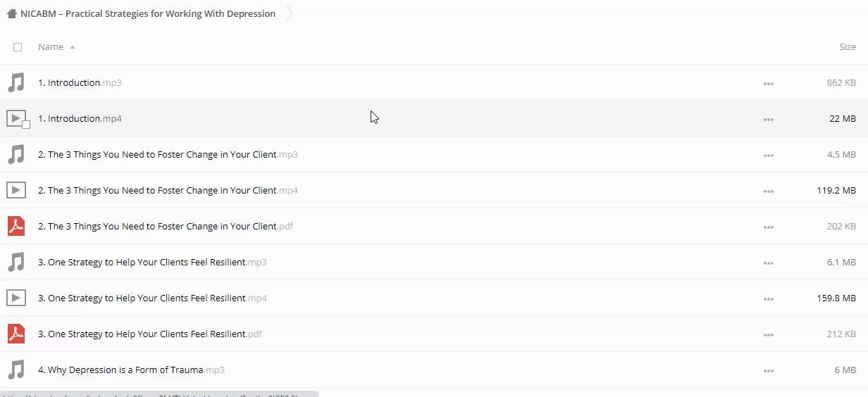Open more options for 1. Introduction.mp4
The width and height of the screenshot is (868, 397).
point(768,119)
